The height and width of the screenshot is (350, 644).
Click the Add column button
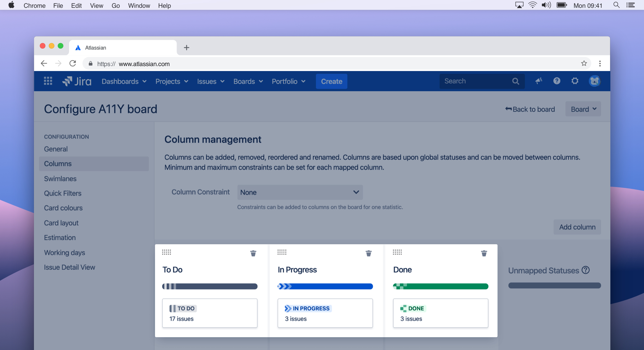point(577,227)
